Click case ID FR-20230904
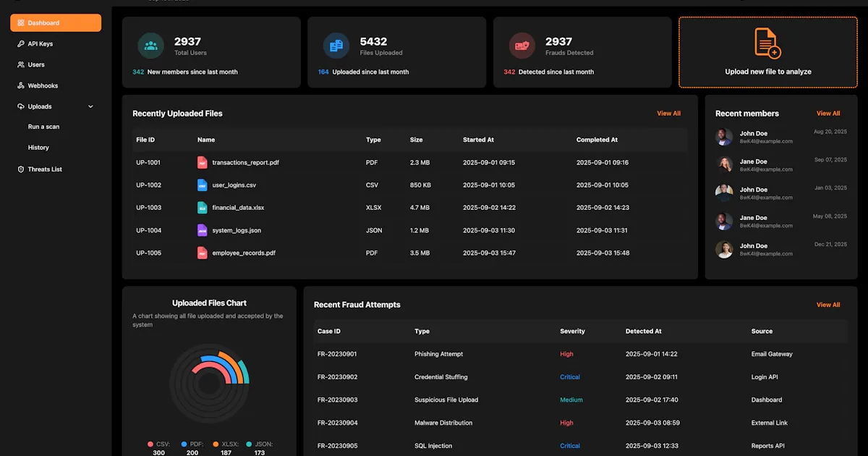 pos(337,423)
